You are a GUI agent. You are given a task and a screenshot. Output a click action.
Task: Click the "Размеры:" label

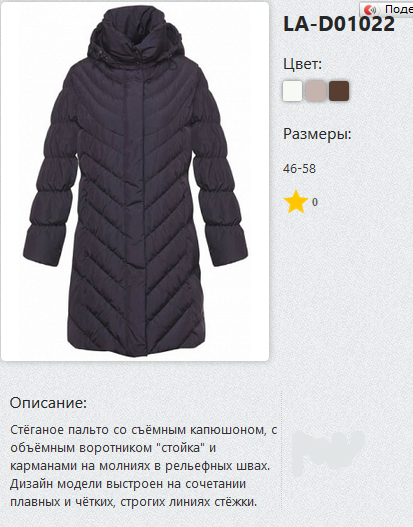tap(317, 134)
